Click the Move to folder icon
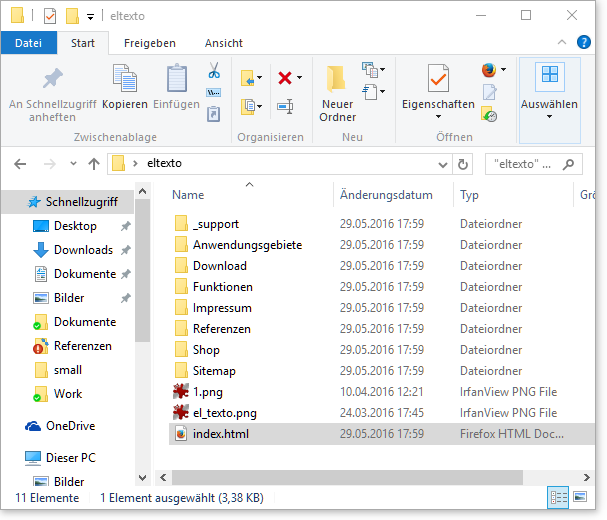Image resolution: width=607 pixels, height=520 pixels. point(247,78)
